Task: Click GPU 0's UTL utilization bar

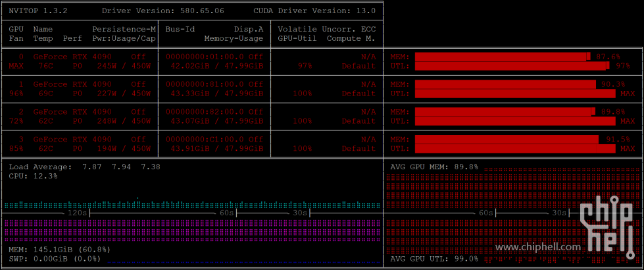Action: point(512,66)
